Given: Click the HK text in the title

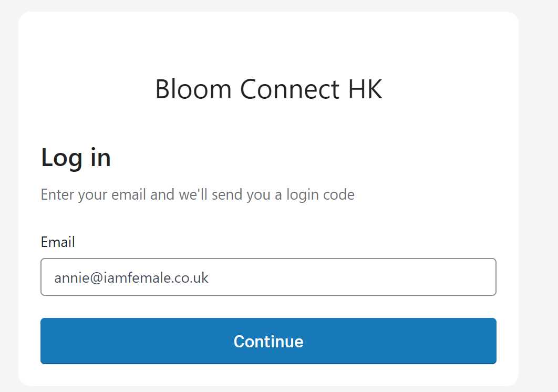Looking at the screenshot, I should [x=364, y=89].
